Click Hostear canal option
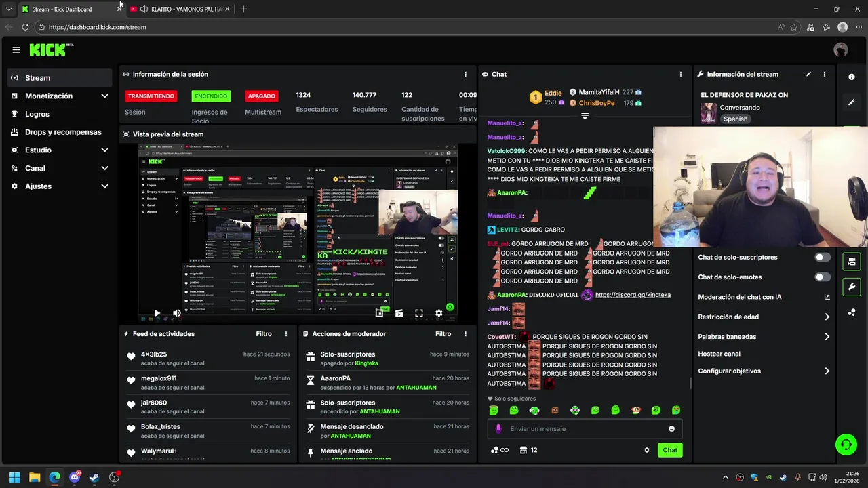 (x=719, y=354)
